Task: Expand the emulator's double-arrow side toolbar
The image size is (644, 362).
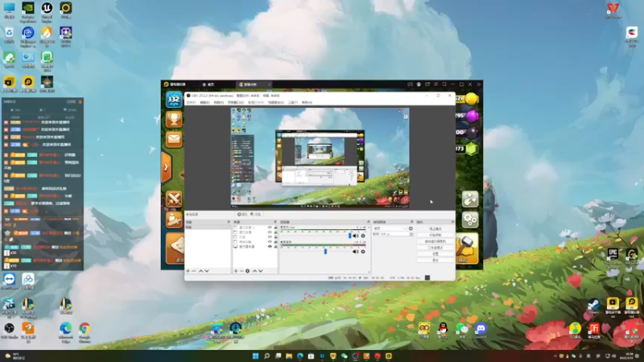Action: (x=479, y=84)
